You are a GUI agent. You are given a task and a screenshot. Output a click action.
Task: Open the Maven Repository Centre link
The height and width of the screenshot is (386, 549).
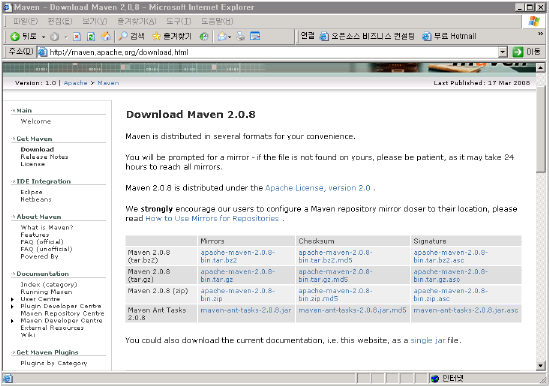pyautogui.click(x=62, y=313)
